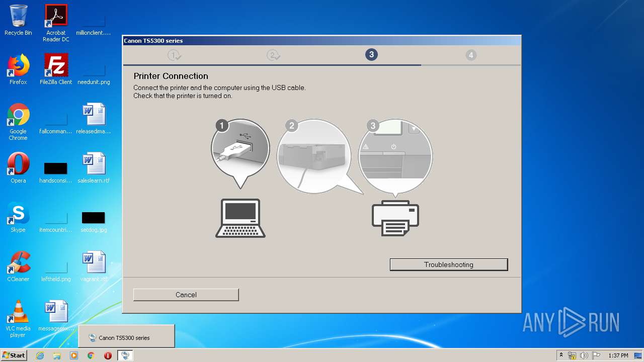Select the millionclient file icon

[x=94, y=23]
